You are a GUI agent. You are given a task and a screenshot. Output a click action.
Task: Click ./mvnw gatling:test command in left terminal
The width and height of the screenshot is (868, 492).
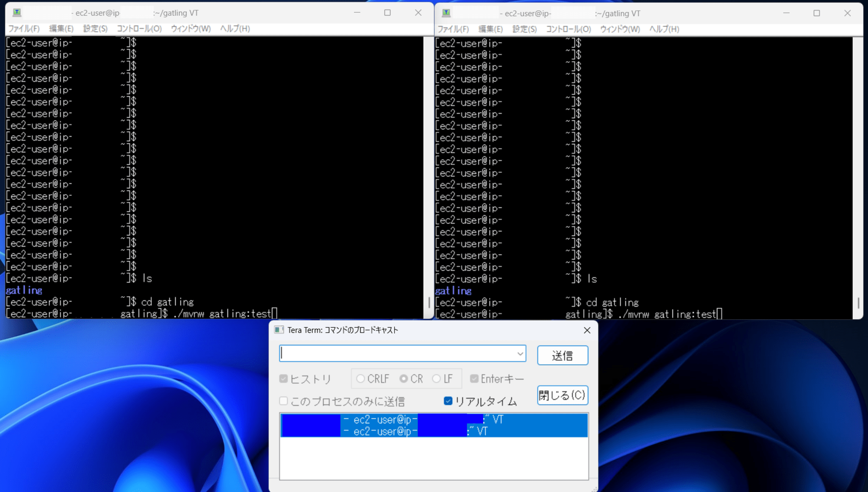222,314
